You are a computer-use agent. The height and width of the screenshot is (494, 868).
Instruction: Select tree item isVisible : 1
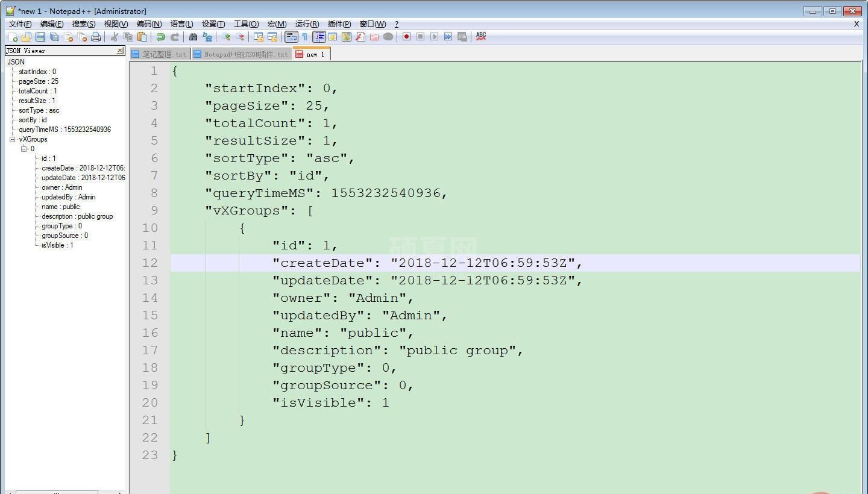point(57,245)
